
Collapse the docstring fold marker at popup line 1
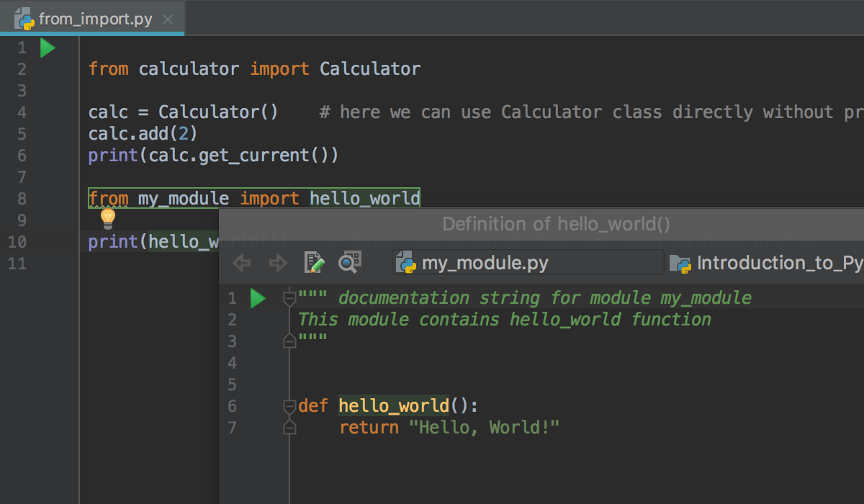289,298
